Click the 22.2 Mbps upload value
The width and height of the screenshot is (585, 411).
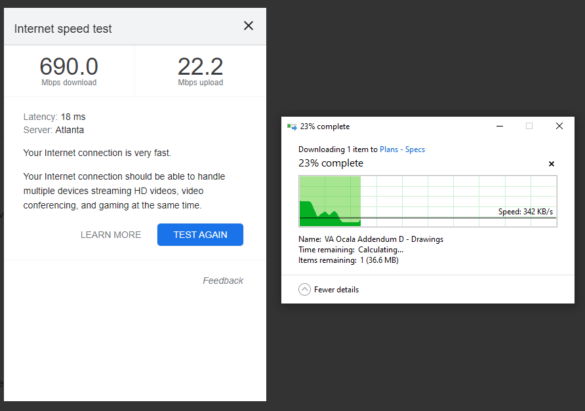(x=200, y=67)
